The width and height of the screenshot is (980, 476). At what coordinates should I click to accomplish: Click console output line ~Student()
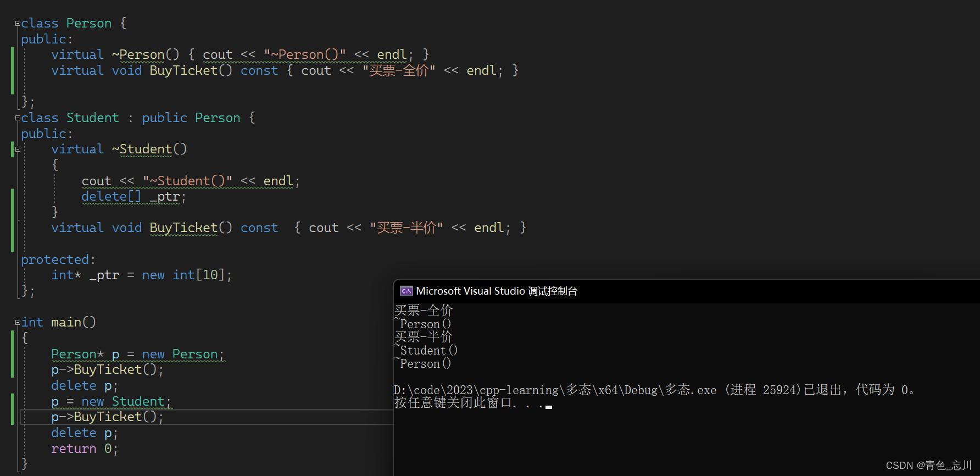[426, 350]
